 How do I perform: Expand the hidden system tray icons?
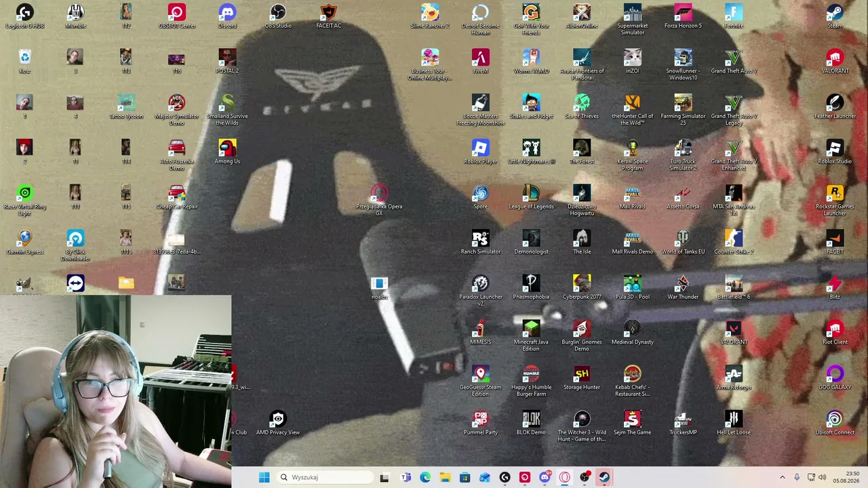point(782,477)
